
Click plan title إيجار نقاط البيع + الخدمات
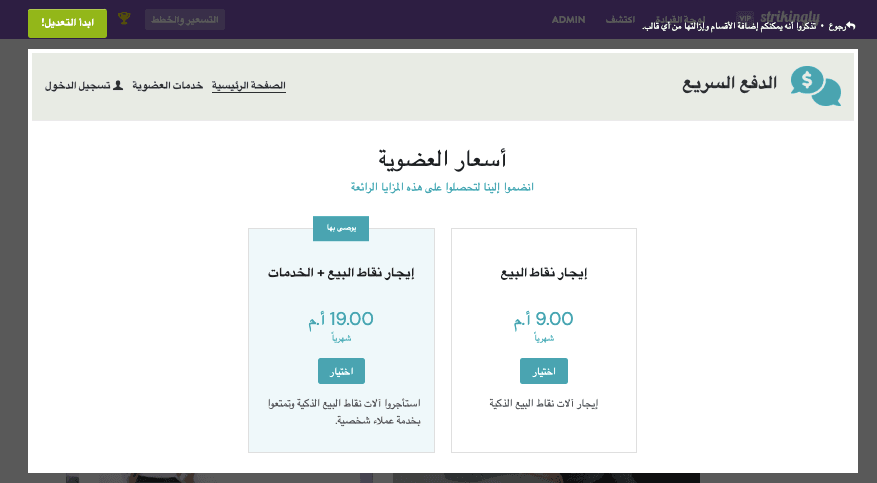(341, 273)
